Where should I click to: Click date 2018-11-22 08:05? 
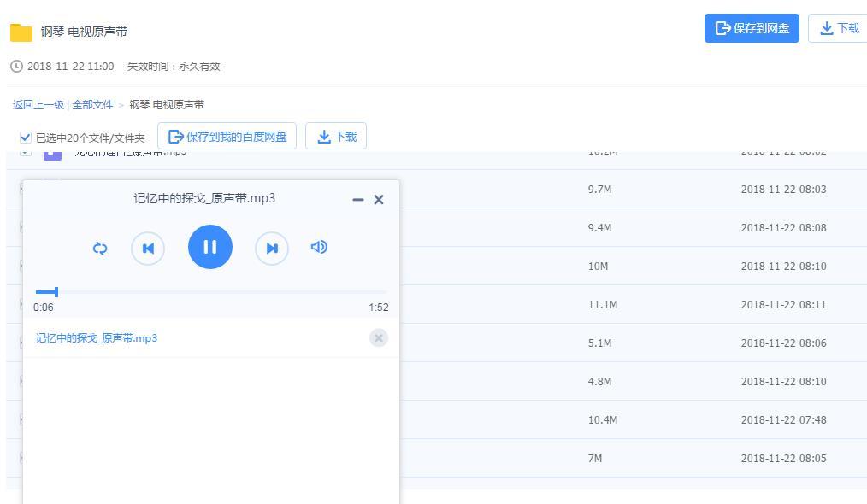pos(783,458)
